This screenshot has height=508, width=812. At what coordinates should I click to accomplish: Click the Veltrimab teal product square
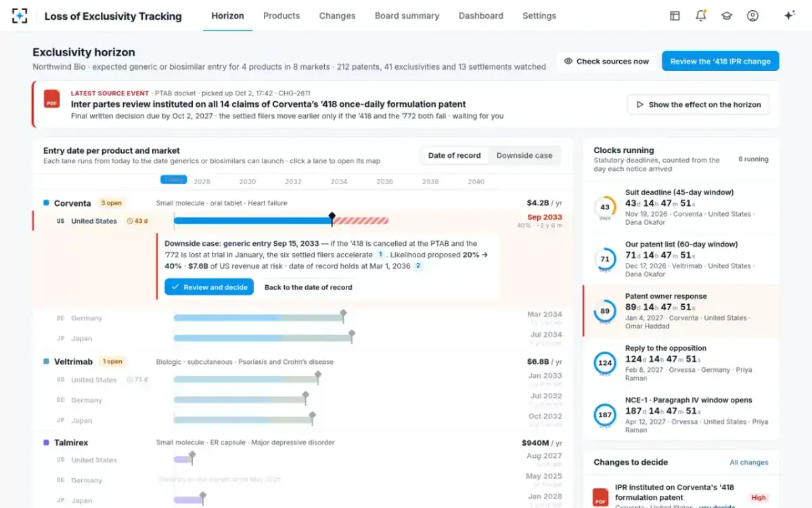click(46, 362)
